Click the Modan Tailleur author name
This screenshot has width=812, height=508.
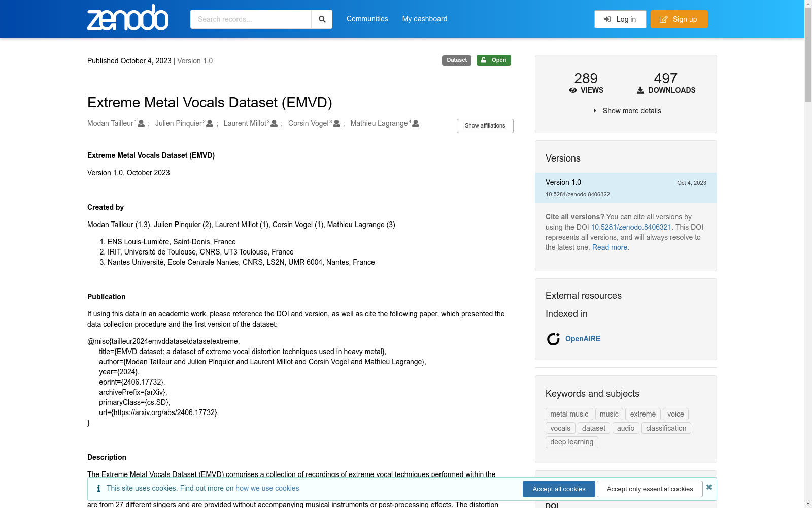pyautogui.click(x=110, y=123)
